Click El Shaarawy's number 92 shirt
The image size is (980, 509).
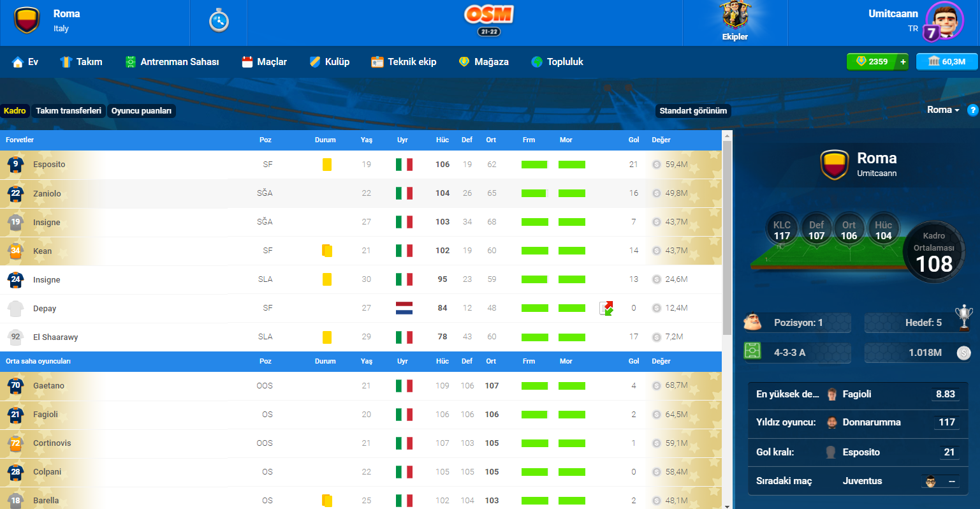pyautogui.click(x=15, y=337)
